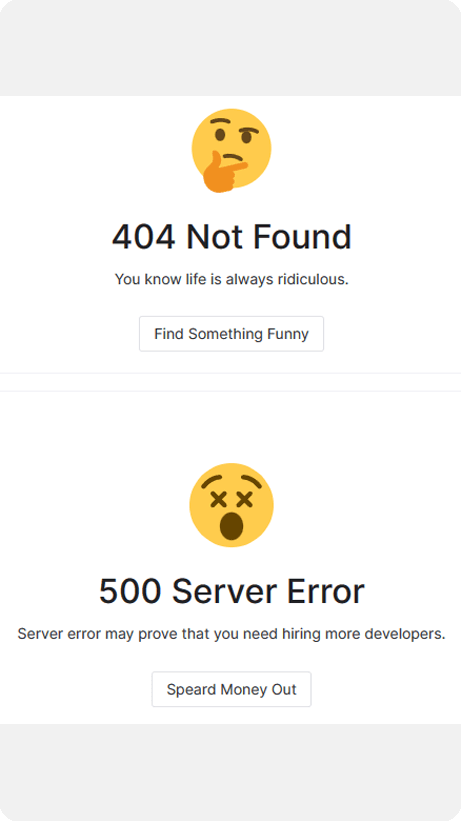Click the gray empty area below the 500 section
This screenshot has width=461, height=821.
coord(230,772)
